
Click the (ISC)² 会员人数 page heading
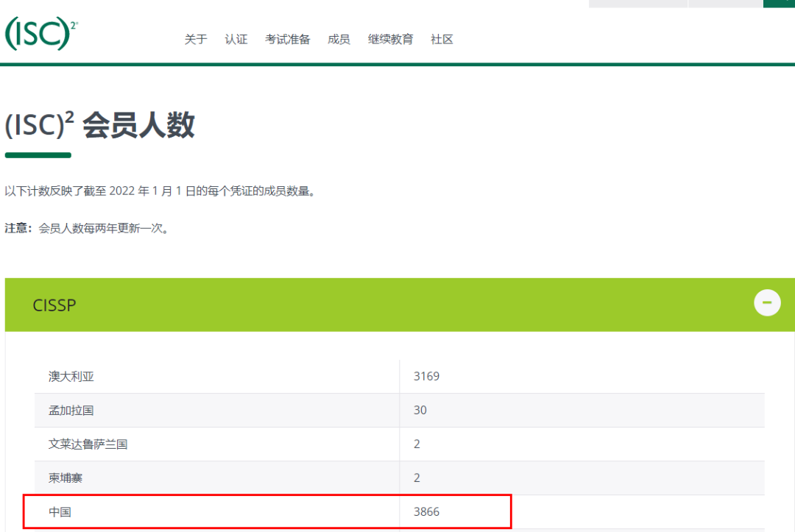pyautogui.click(x=100, y=127)
